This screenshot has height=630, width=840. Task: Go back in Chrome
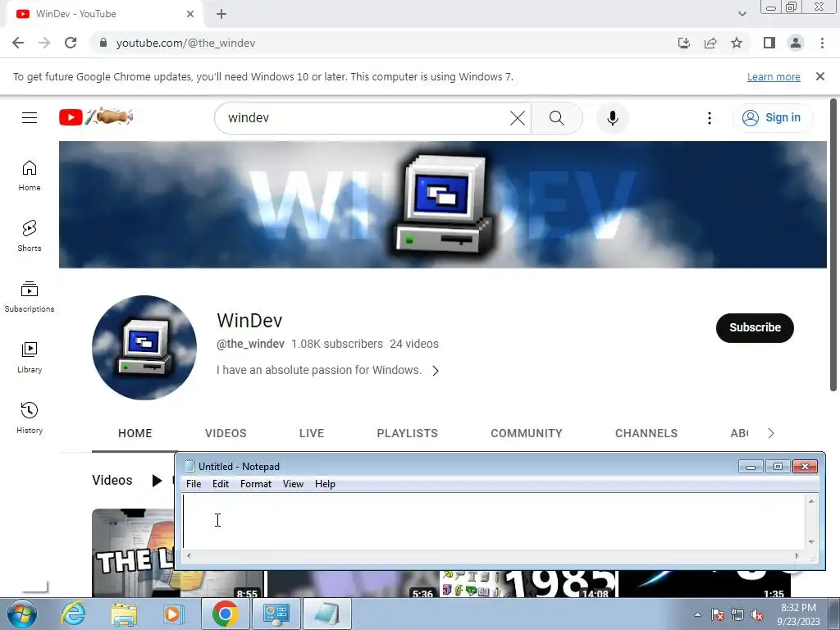18,43
